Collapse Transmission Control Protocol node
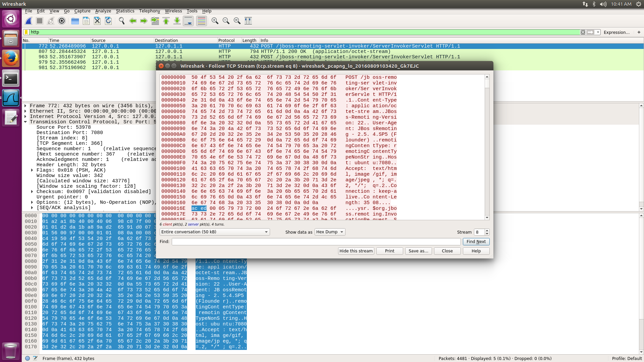The image size is (644, 362). (25, 122)
